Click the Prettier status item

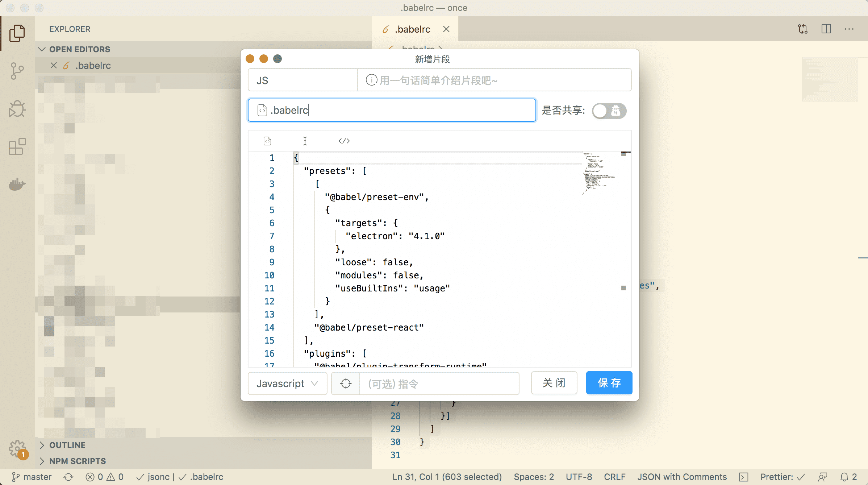pos(783,477)
